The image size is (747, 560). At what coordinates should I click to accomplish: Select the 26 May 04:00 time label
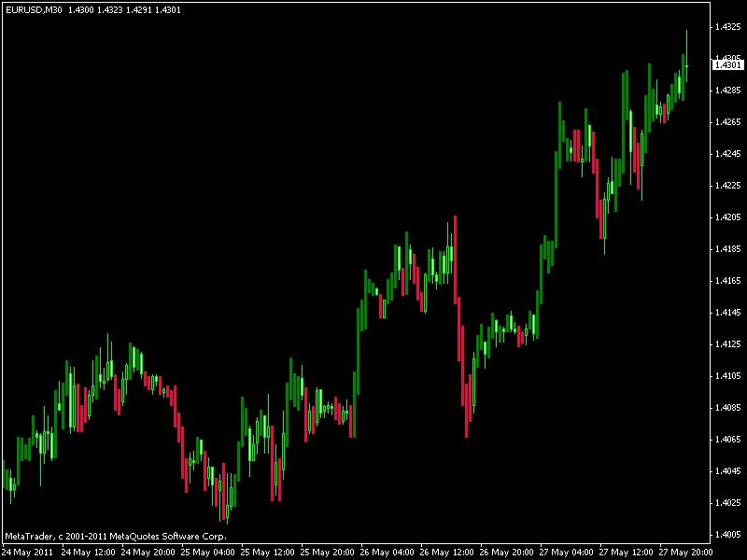[388, 552]
